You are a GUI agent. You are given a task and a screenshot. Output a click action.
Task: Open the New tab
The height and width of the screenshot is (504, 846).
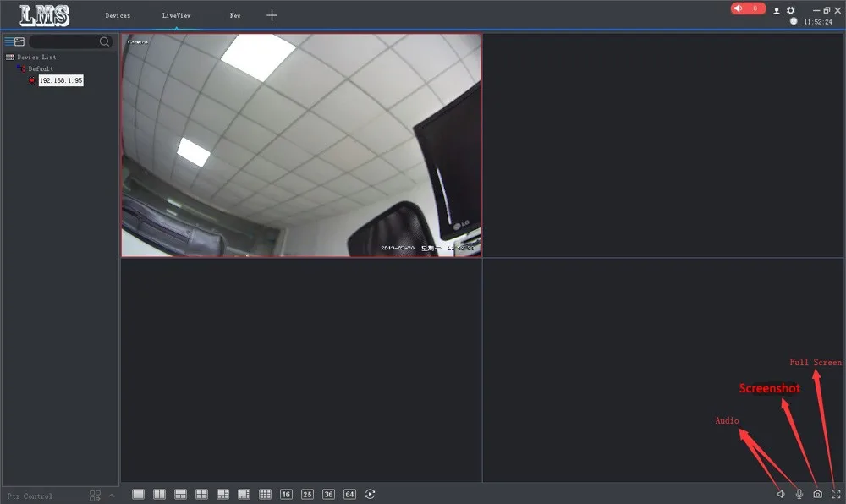pyautogui.click(x=235, y=15)
